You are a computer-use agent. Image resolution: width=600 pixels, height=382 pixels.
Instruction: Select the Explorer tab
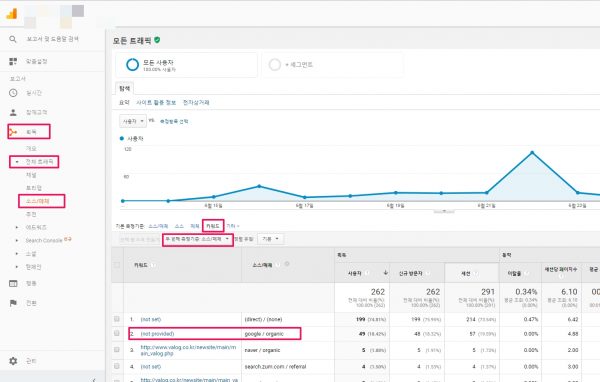click(124, 88)
